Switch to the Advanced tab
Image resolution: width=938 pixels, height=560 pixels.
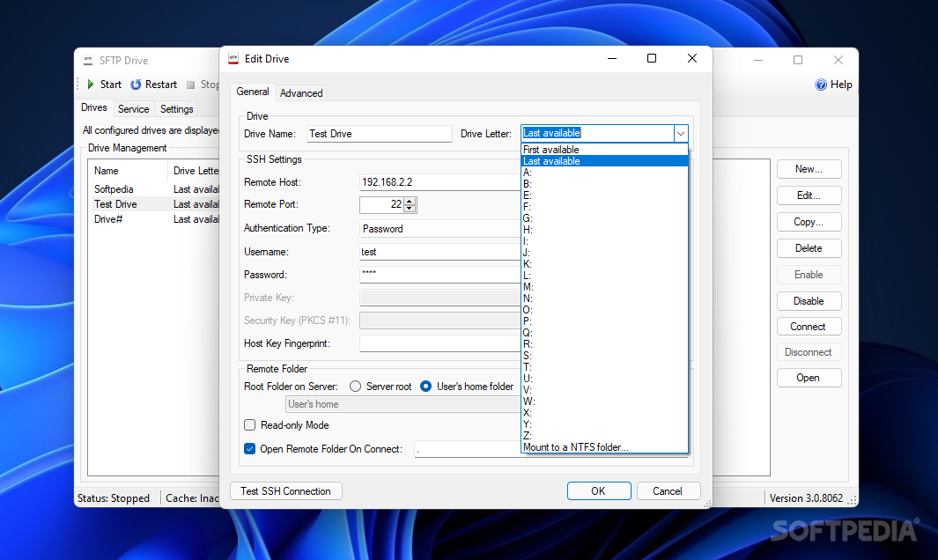pos(301,92)
